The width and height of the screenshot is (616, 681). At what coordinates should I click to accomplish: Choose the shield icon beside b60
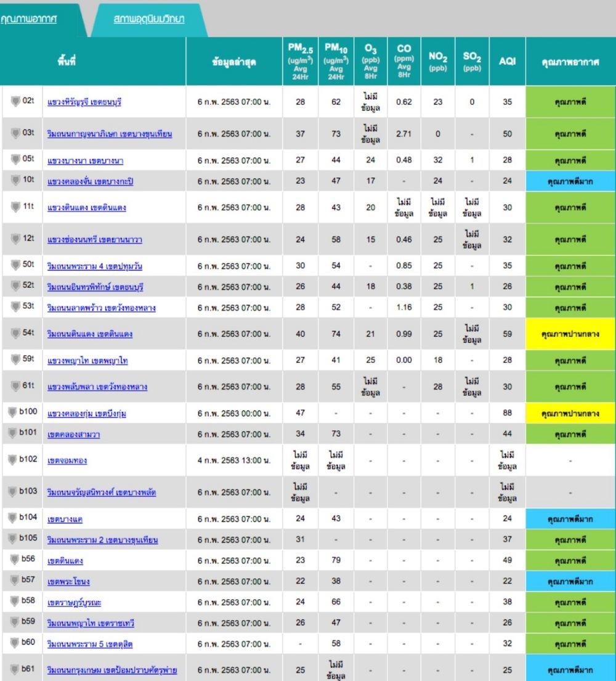coord(15,643)
